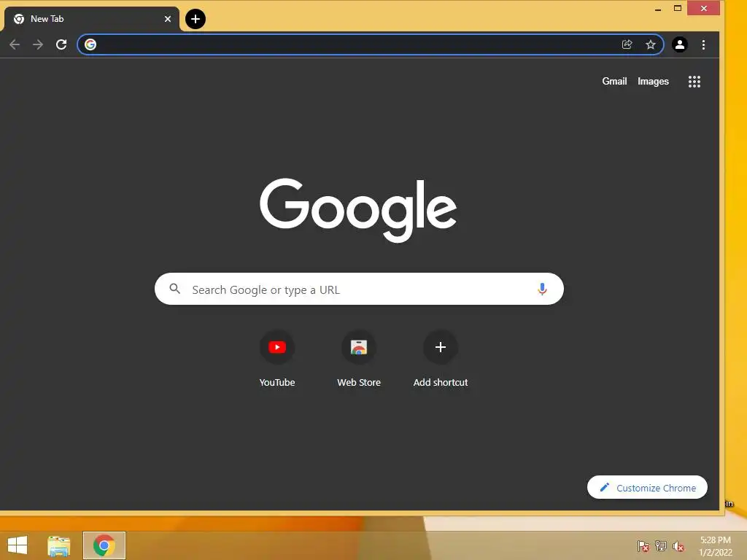
Task: Click the Customize Chrome button
Action: pyautogui.click(x=647, y=487)
